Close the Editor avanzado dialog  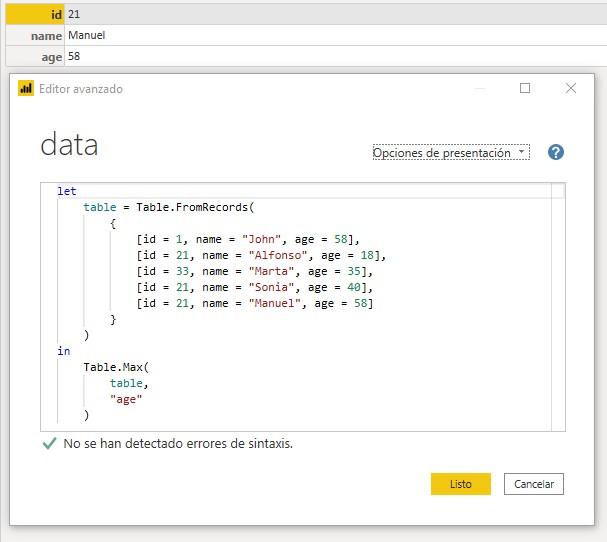(571, 88)
